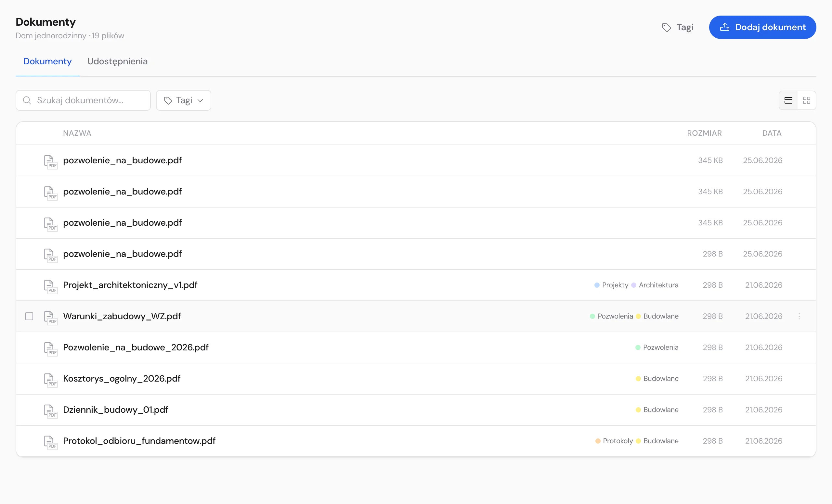Viewport: 832px width, 504px height.
Task: Click PDF icon of Kosztorys_ogolny_2026.pdf
Action: 51,379
